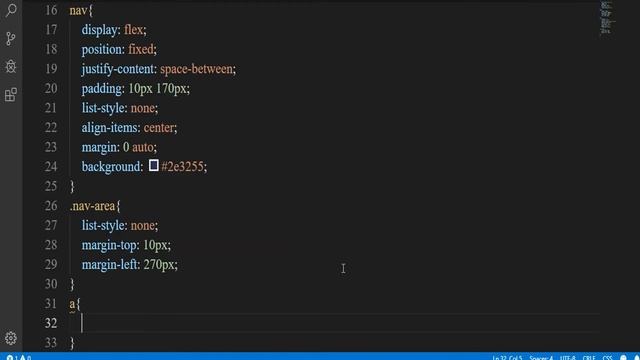640x360 pixels.
Task: Click the 'position: fixed;' declaration
Action: click(119, 49)
